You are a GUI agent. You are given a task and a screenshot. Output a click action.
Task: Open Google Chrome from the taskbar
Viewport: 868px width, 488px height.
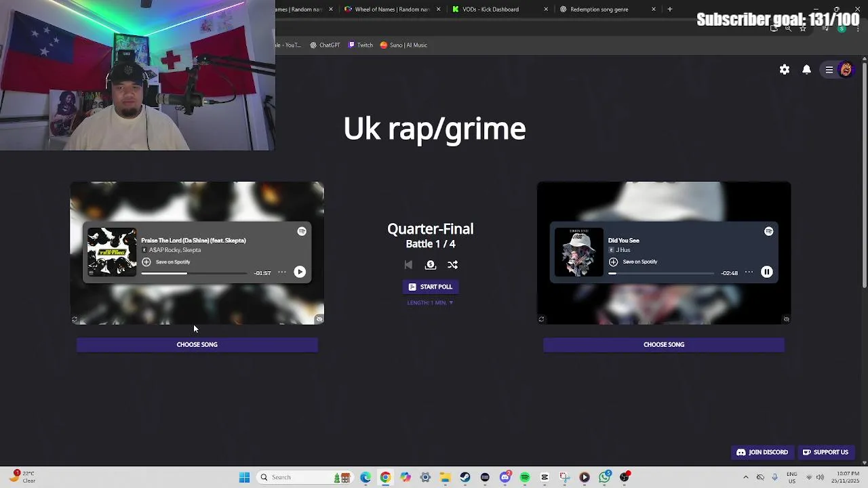[385, 477]
